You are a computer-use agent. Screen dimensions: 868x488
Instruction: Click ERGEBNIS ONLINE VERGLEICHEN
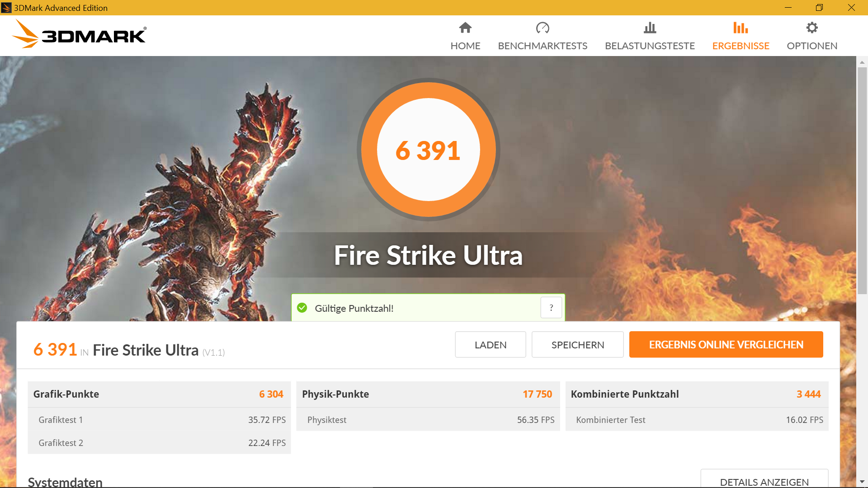pyautogui.click(x=726, y=344)
